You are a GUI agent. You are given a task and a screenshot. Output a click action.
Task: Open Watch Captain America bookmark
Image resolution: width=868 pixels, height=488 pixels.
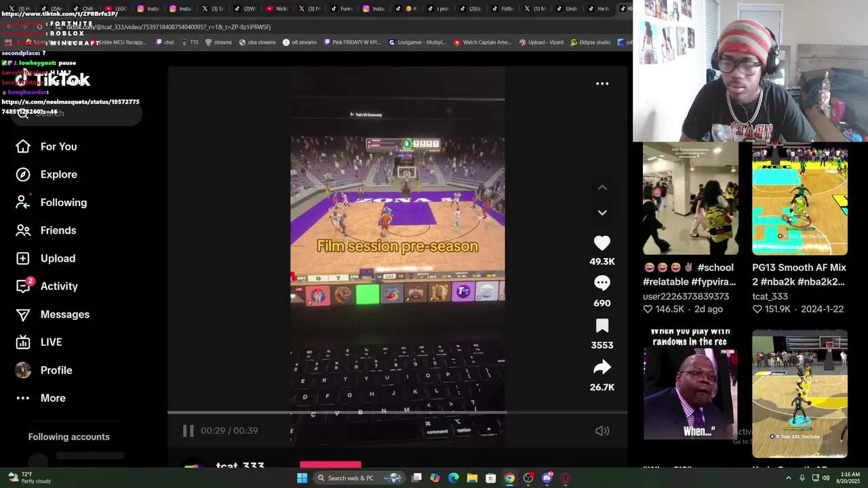[x=482, y=42]
